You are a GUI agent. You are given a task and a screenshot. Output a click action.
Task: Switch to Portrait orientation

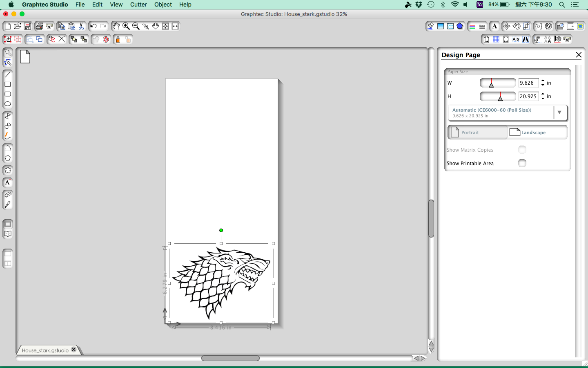click(478, 132)
